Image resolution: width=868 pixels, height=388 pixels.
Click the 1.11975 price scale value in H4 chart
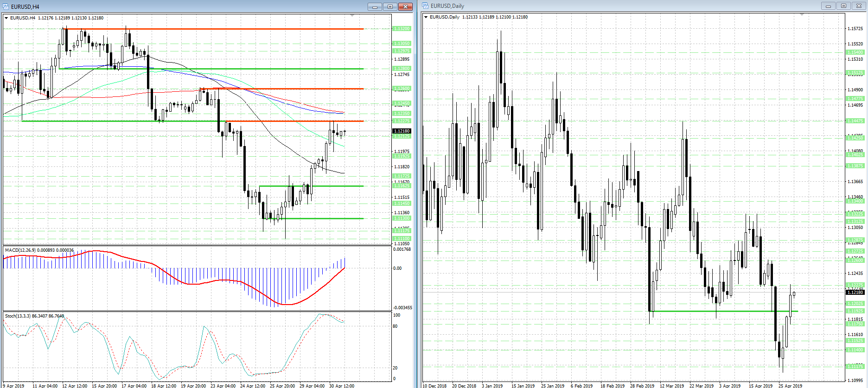(x=402, y=152)
